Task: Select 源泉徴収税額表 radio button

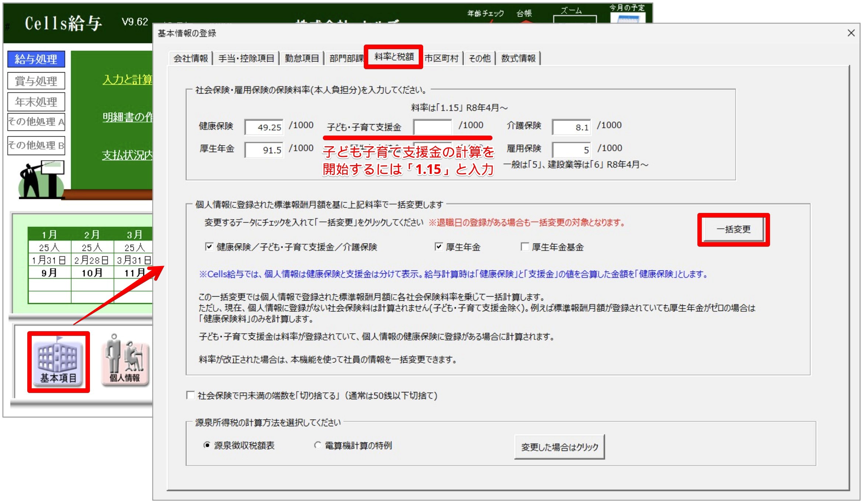Action: tap(207, 445)
